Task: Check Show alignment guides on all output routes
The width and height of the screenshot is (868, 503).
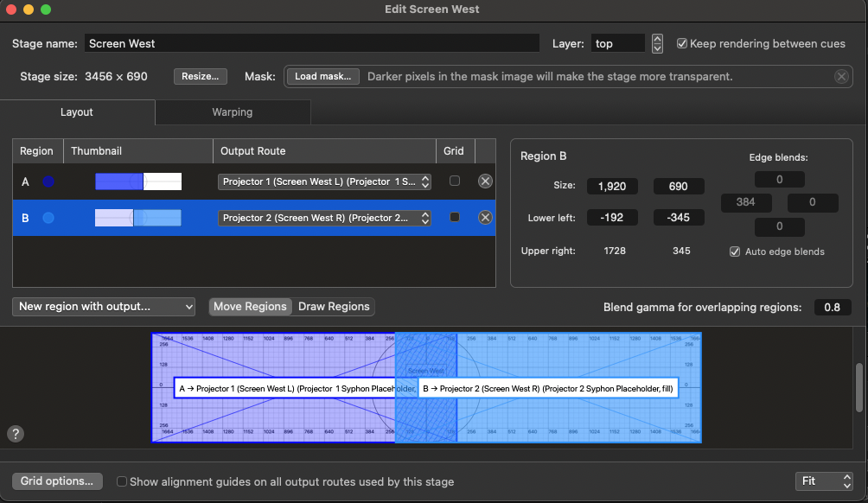Action: click(121, 481)
